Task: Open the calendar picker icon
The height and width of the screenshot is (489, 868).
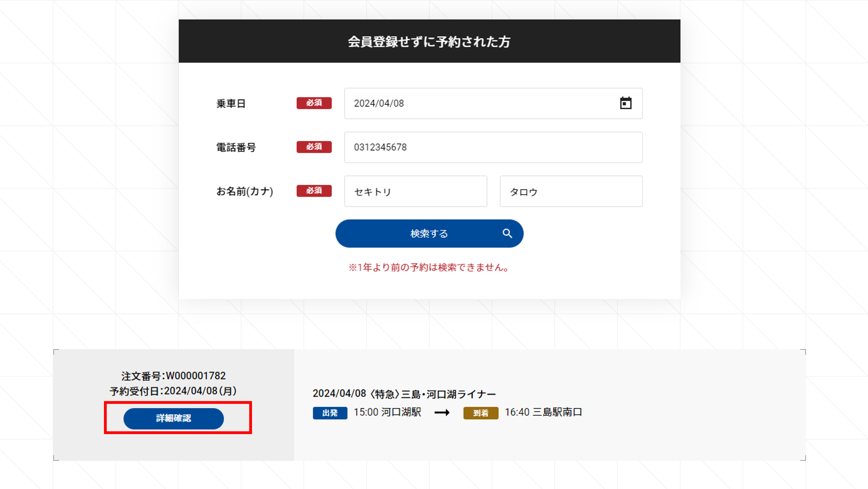Action: pos(625,103)
